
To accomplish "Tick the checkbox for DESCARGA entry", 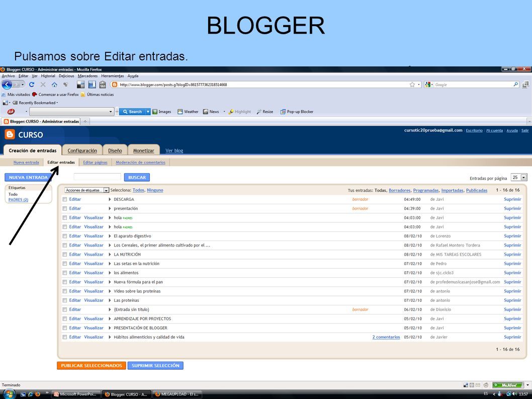I will pyautogui.click(x=64, y=199).
